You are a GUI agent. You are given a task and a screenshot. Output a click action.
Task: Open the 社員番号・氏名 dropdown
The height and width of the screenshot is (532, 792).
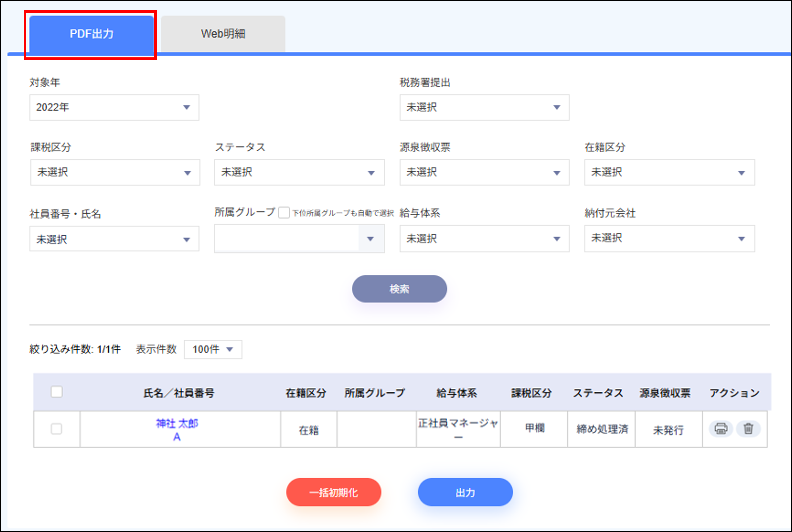point(114,239)
